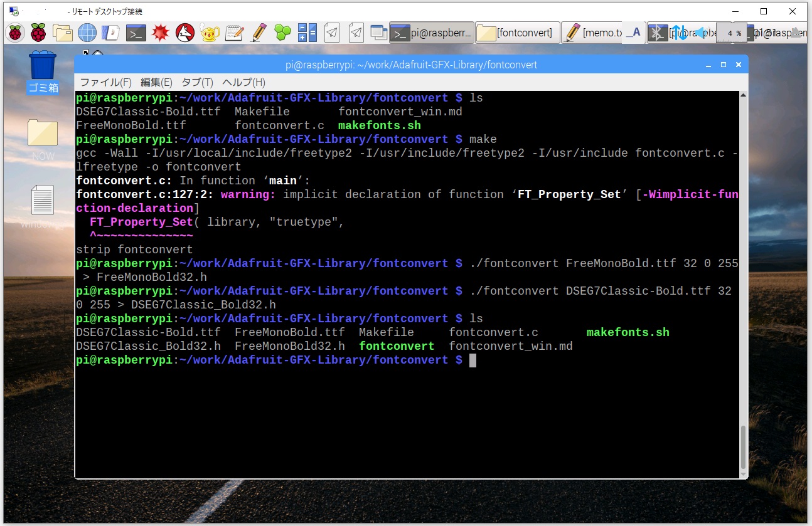The height and width of the screenshot is (526, 812).
Task: Open the ヘルプ(H) menu
Action: click(243, 82)
